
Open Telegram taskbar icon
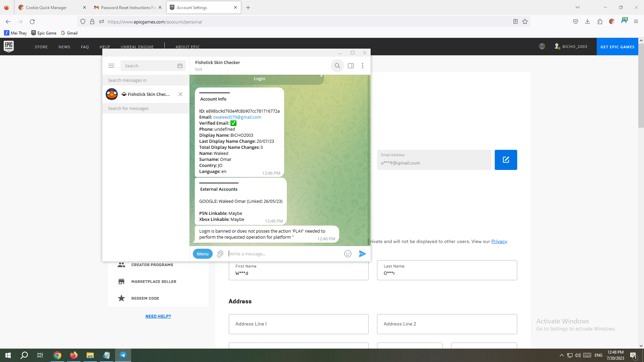coord(123,355)
